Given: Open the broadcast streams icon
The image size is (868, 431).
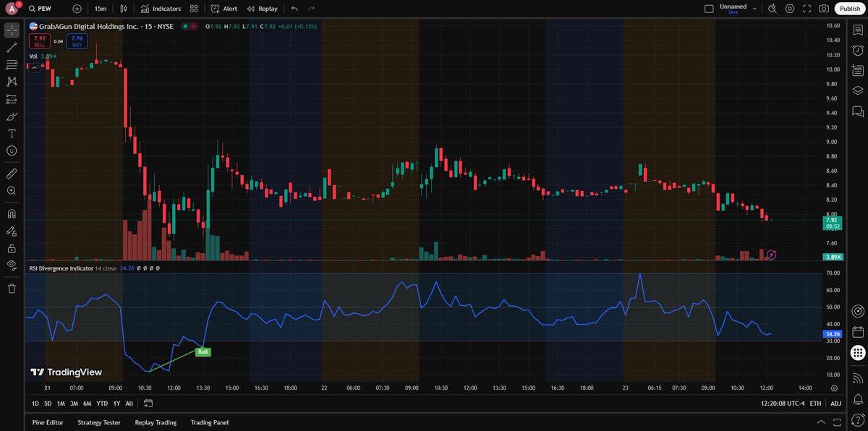Looking at the screenshot, I should pyautogui.click(x=858, y=378).
